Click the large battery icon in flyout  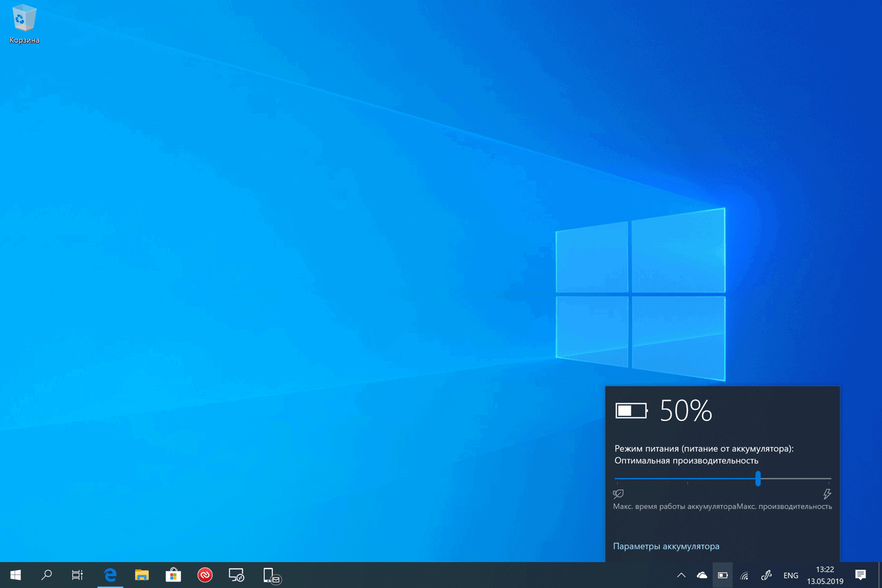[632, 410]
